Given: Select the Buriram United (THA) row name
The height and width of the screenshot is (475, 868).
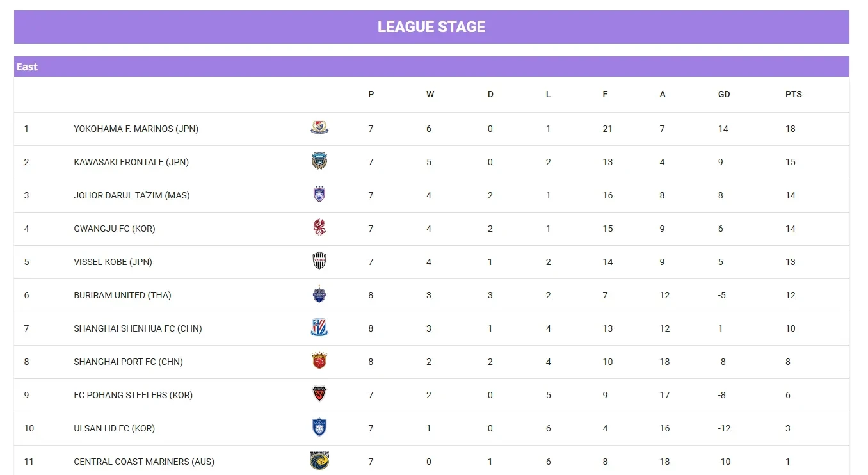Looking at the screenshot, I should coord(122,295).
